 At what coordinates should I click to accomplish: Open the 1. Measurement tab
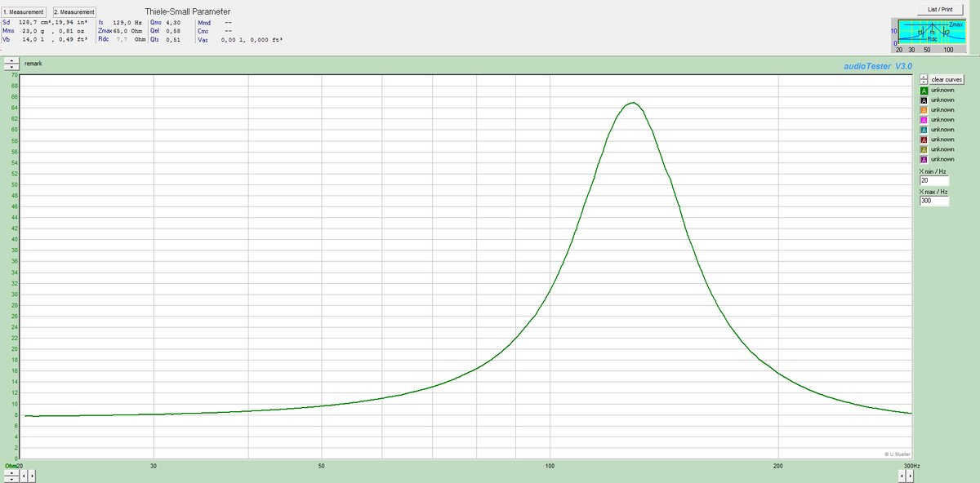[24, 12]
